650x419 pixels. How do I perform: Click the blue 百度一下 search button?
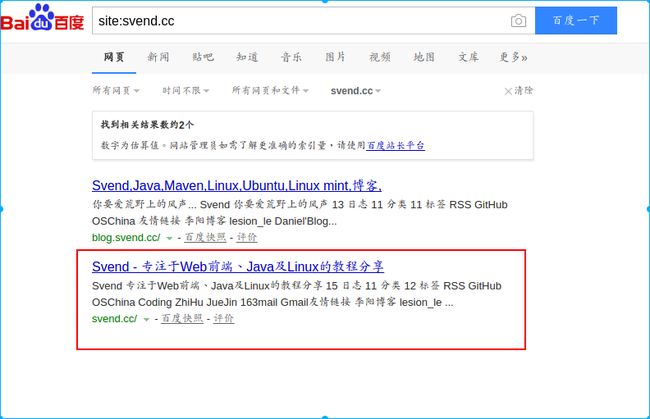(576, 20)
